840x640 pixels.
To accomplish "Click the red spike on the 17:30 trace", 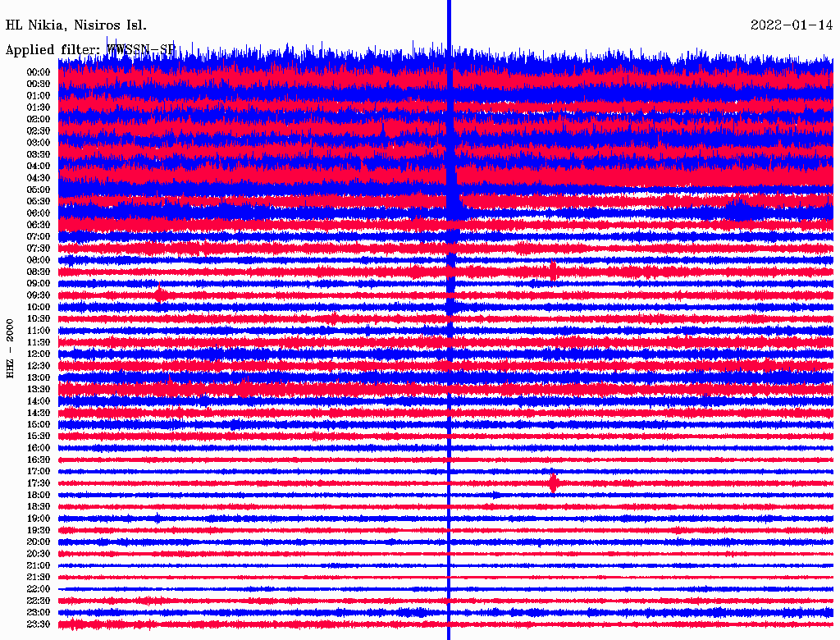I will [x=554, y=483].
